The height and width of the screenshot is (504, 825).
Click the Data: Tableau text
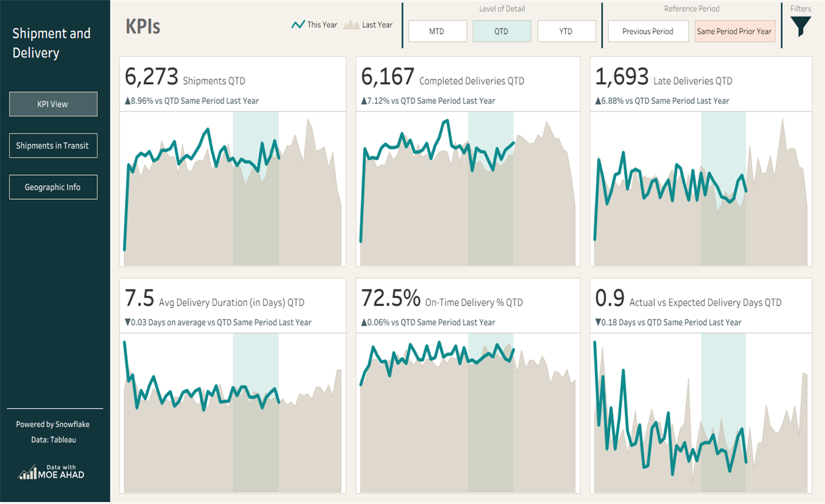[x=53, y=440]
